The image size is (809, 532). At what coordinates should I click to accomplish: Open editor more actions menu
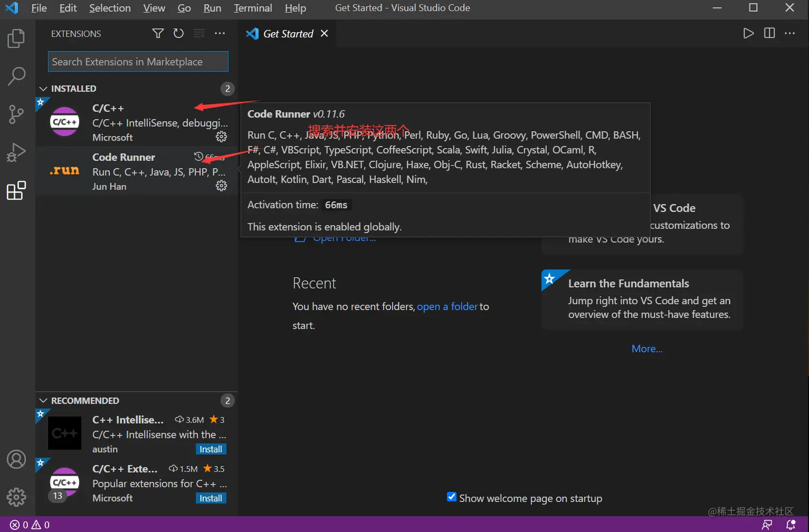pos(790,33)
